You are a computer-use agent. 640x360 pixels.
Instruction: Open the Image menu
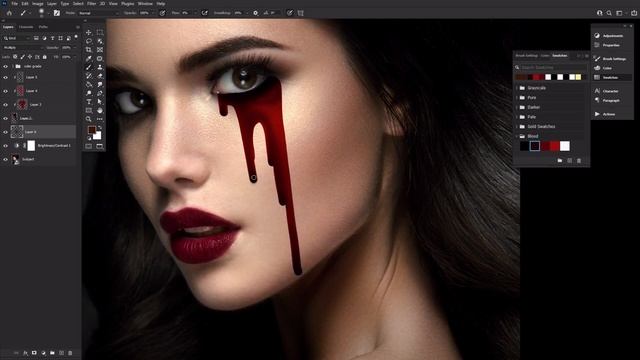point(38,3)
